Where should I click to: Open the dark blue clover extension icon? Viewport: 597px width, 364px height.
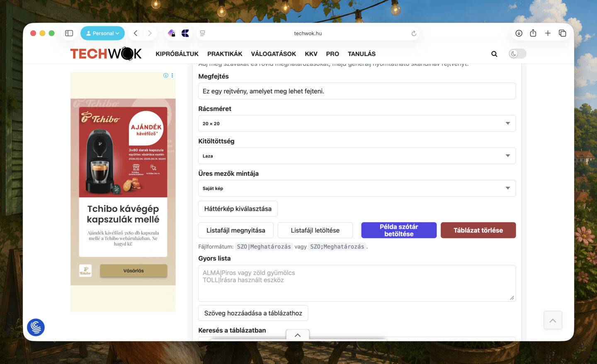pyautogui.click(x=185, y=33)
